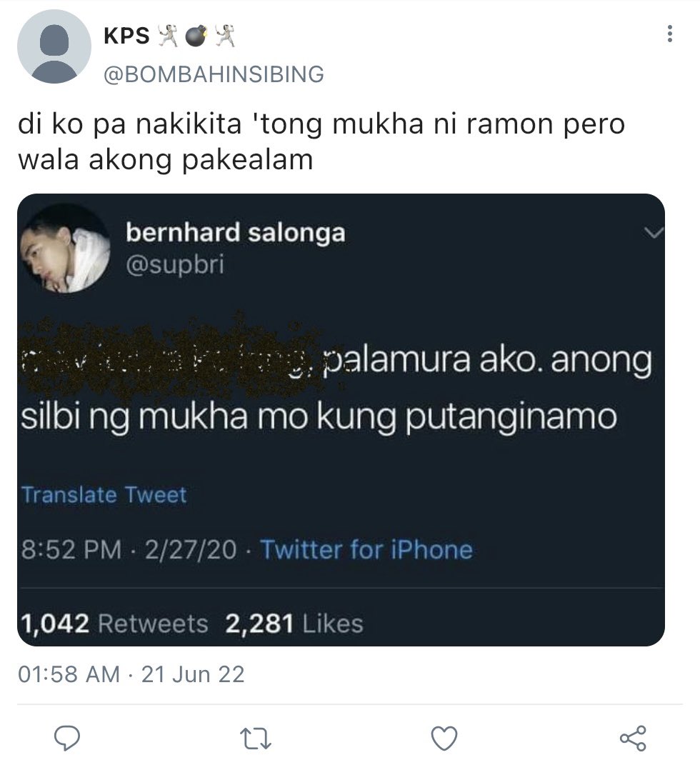The image size is (700, 770).
Task: Click the 8:52 PM 2/27/20 timestamp
Action: [129, 549]
